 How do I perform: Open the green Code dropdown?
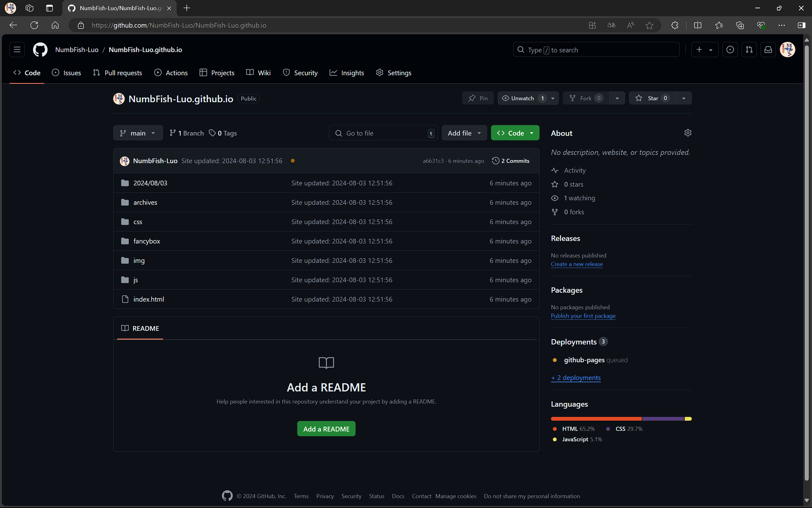pos(515,133)
